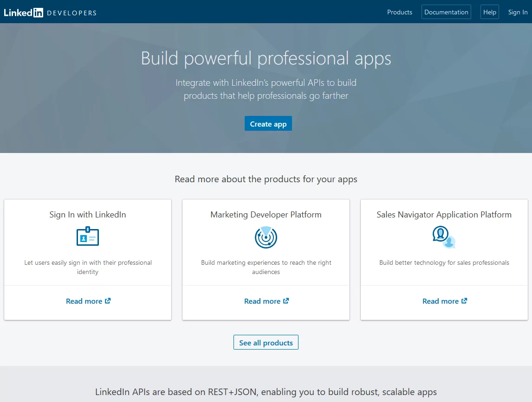Image resolution: width=532 pixels, height=402 pixels.
Task: Click the Sign In with LinkedIn badge icon
Action: coord(88,236)
